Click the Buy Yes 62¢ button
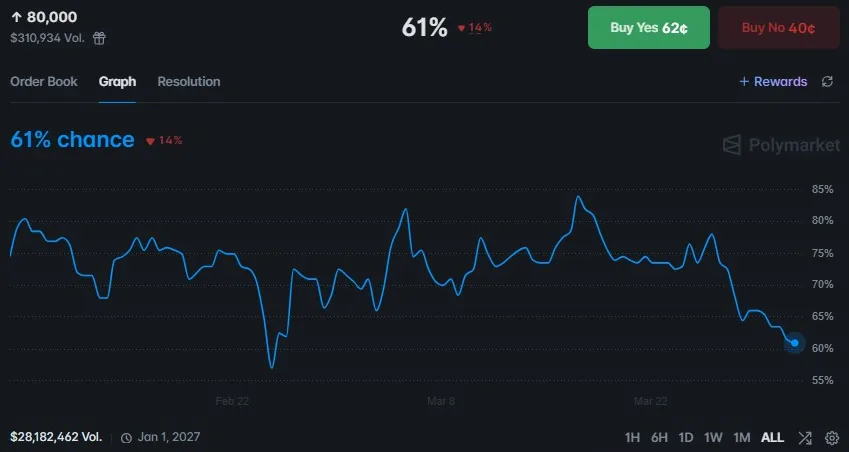Image resolution: width=849 pixels, height=452 pixels. 649,27
